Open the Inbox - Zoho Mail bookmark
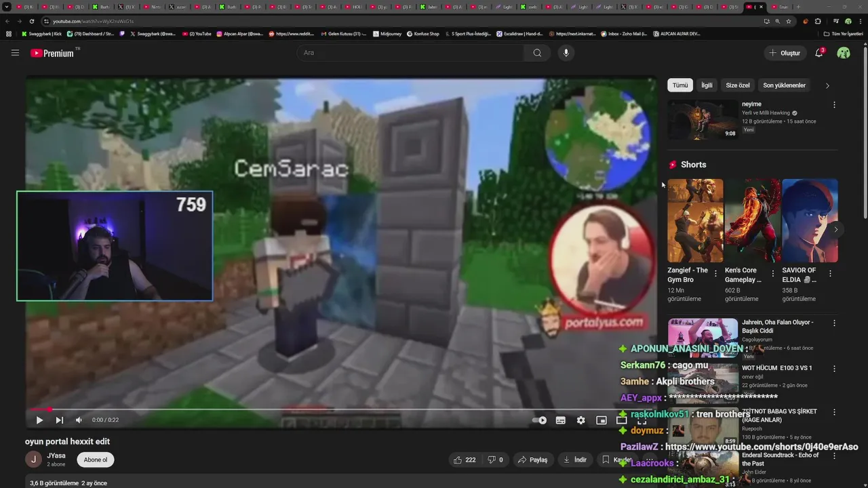This screenshot has height=488, width=868. 625,34
